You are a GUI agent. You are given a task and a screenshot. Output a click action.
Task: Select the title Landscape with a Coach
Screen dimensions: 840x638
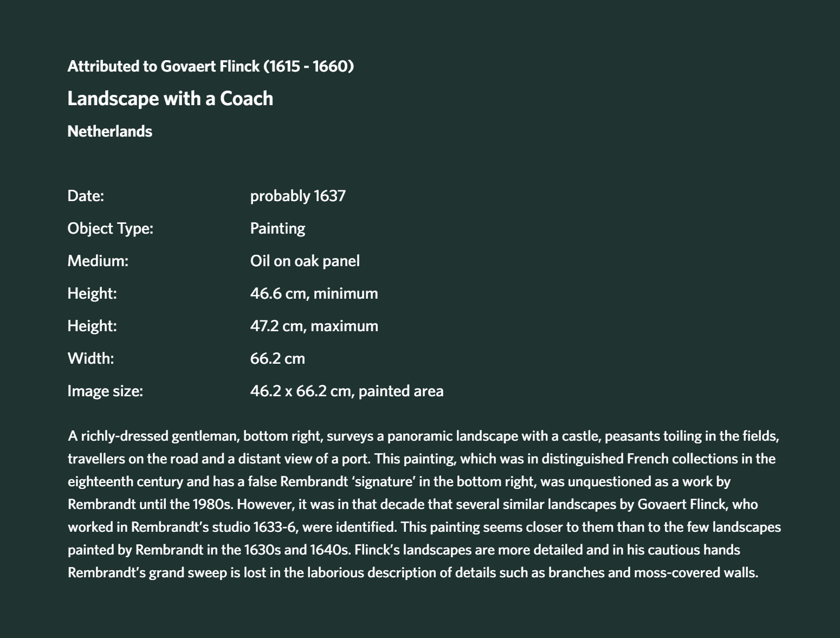pyautogui.click(x=170, y=99)
